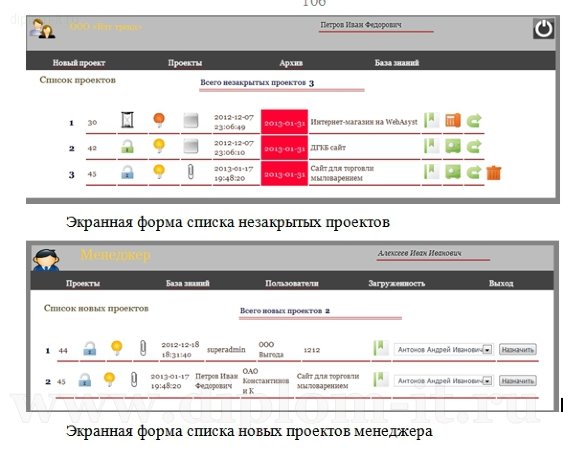
Task: Click the ООО Выгода client cell
Action: pos(271,349)
